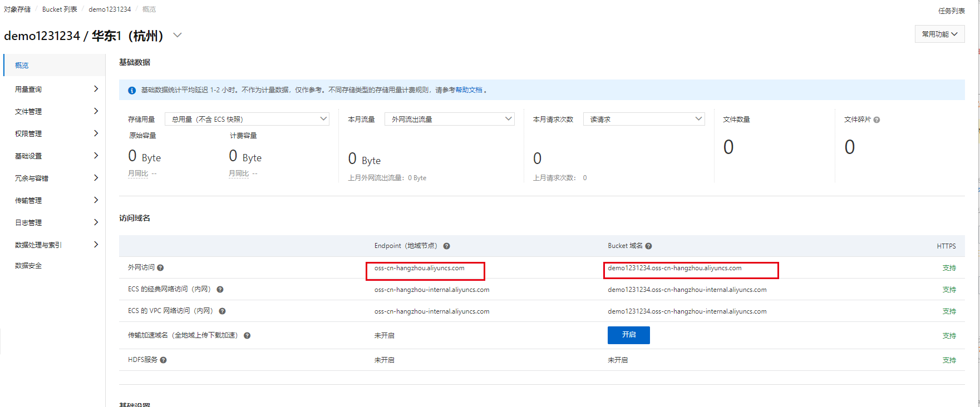The width and height of the screenshot is (980, 407).
Task: Click the blue info icon in notice banner
Action: pos(132,90)
